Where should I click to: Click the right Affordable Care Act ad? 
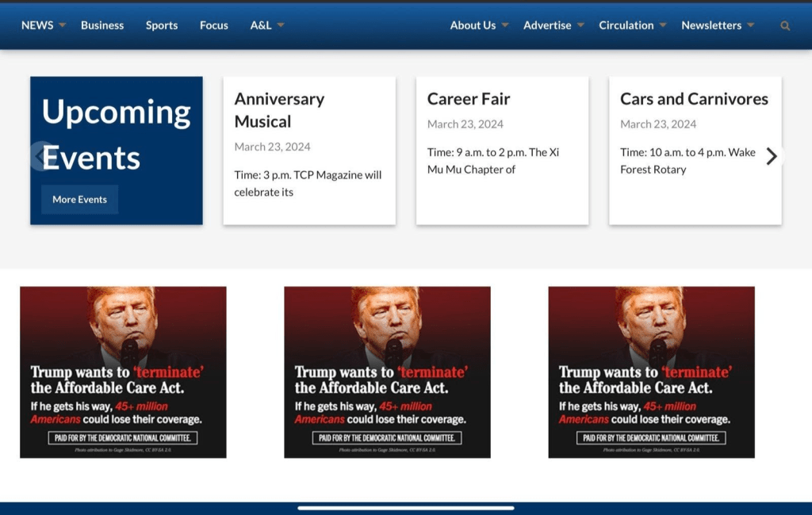point(651,372)
